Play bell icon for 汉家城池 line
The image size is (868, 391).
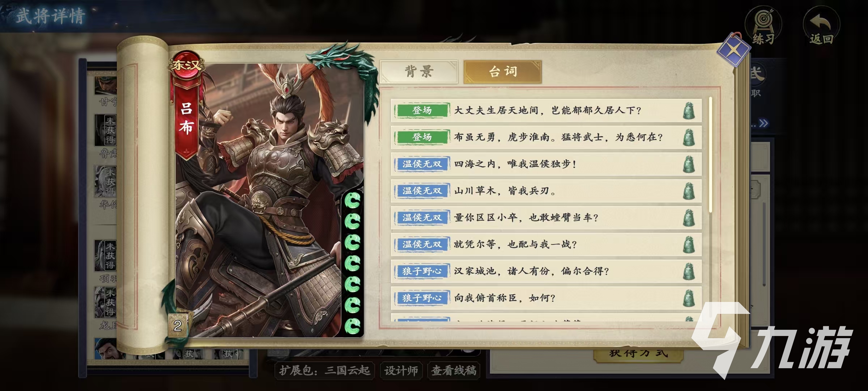689,271
